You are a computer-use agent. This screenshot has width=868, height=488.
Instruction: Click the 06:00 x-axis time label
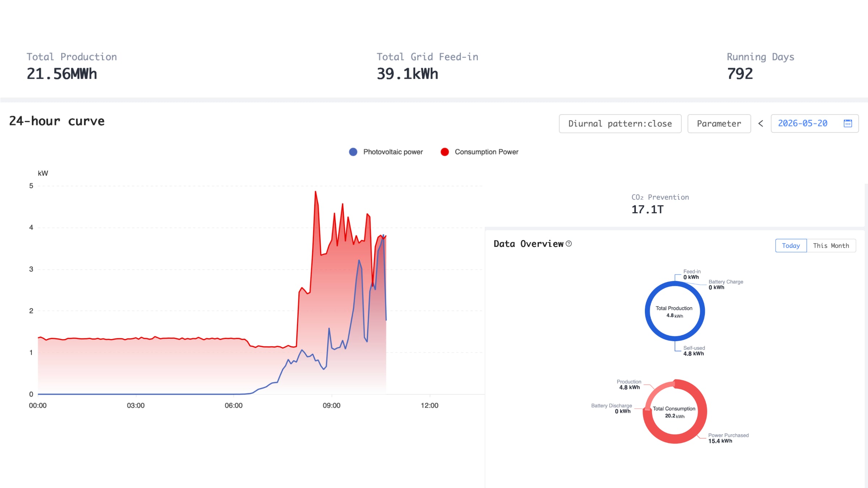[x=234, y=406]
